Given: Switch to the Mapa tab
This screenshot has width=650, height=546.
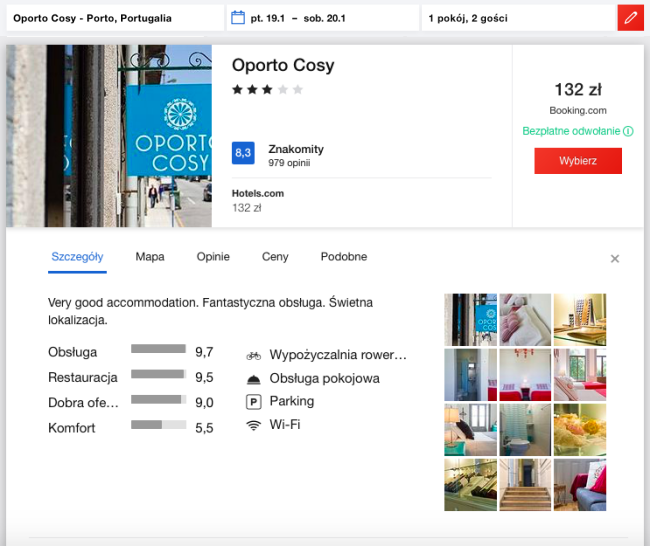Looking at the screenshot, I should coord(150,257).
